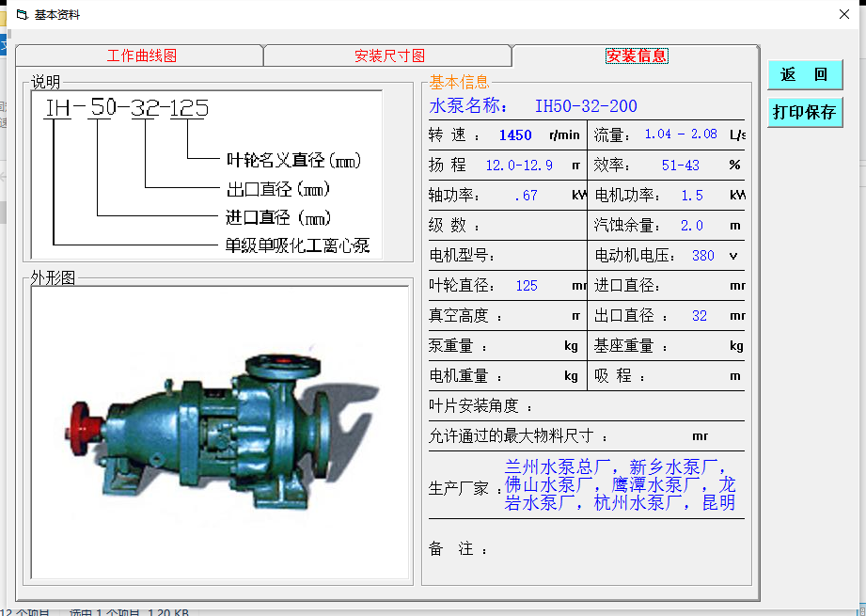Click the impeller diameter value 125
866x616 pixels.
pos(527,286)
